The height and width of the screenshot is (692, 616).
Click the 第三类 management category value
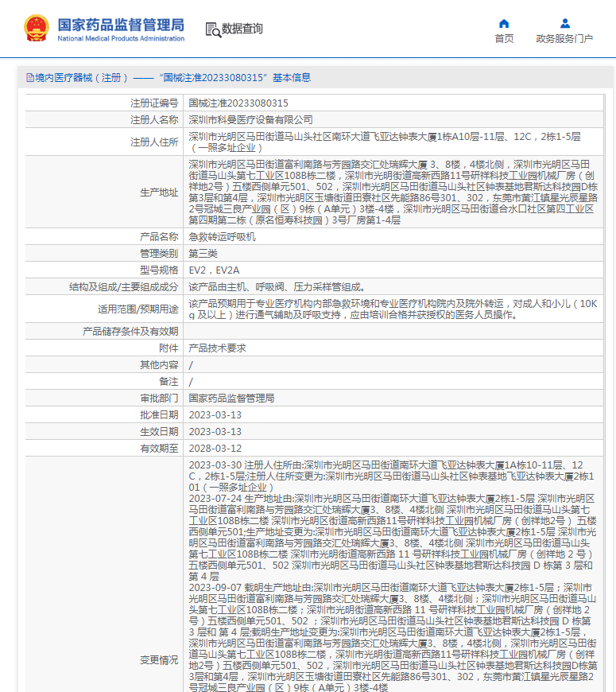(203, 254)
